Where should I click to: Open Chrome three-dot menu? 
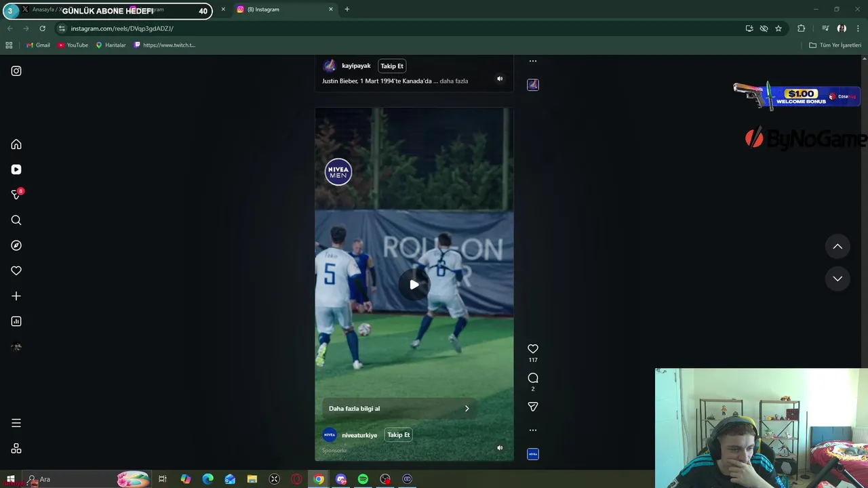(x=859, y=28)
